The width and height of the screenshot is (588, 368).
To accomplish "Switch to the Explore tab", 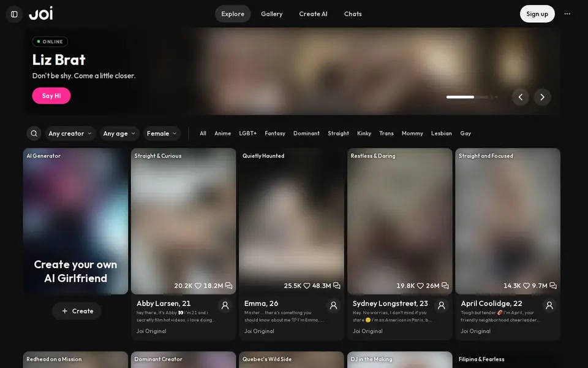I will click(233, 14).
